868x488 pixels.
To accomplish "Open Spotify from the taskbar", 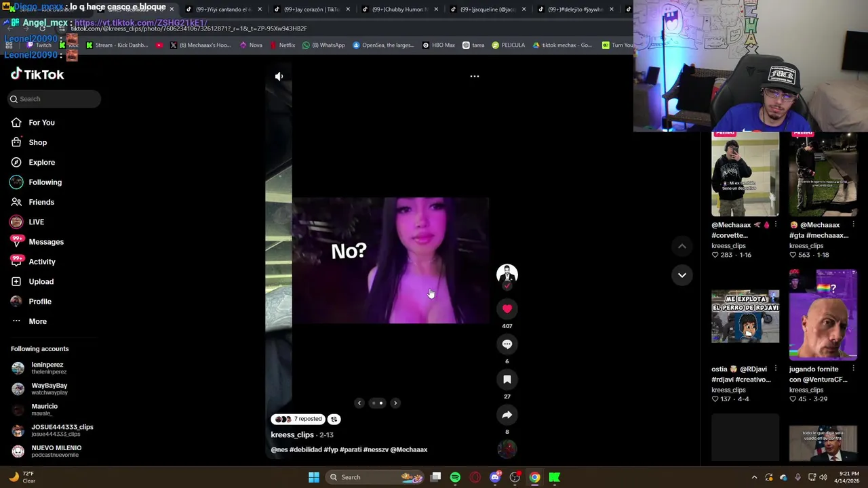I will 455,477.
